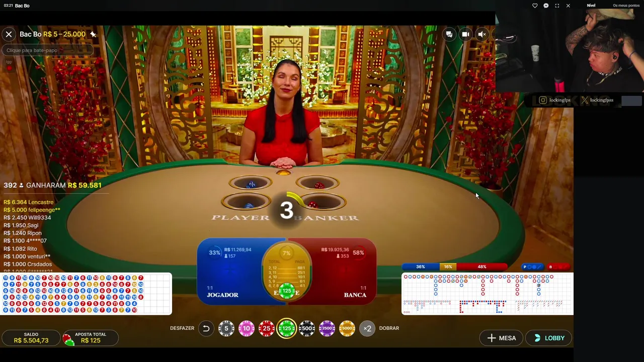
Task: Bet on the red BANCA area
Action: [x=343, y=271]
